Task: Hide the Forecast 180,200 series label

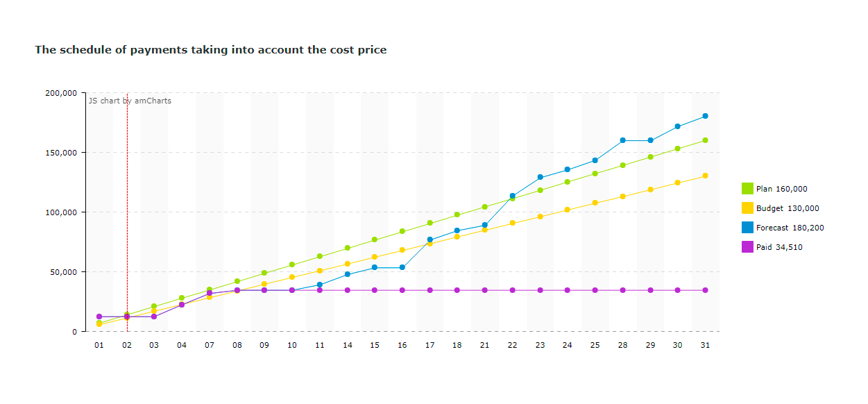Action: pos(790,228)
